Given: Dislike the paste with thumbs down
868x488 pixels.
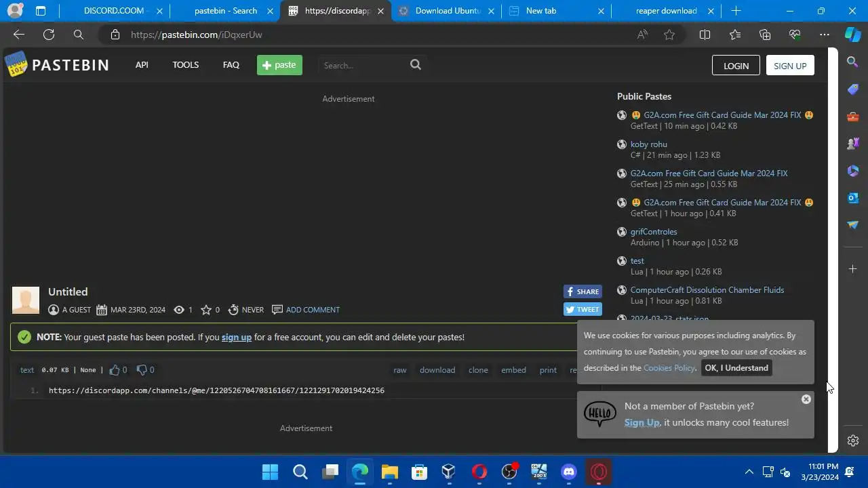Looking at the screenshot, I should pyautogui.click(x=142, y=370).
